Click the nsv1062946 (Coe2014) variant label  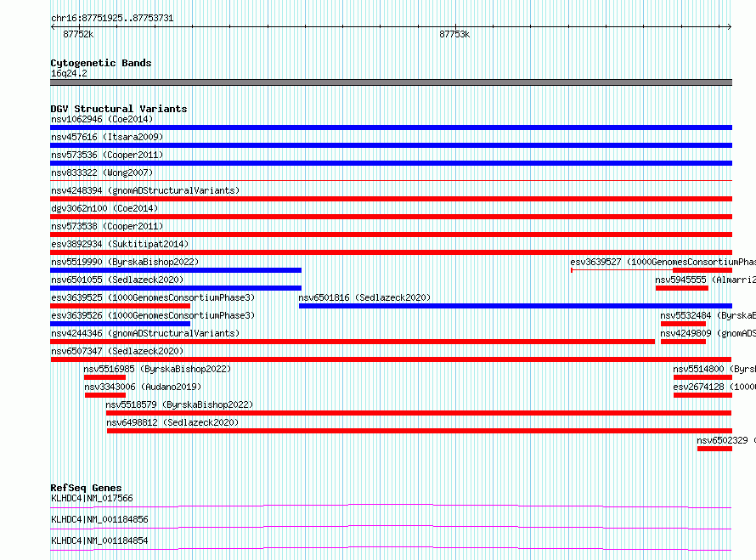tap(102, 119)
